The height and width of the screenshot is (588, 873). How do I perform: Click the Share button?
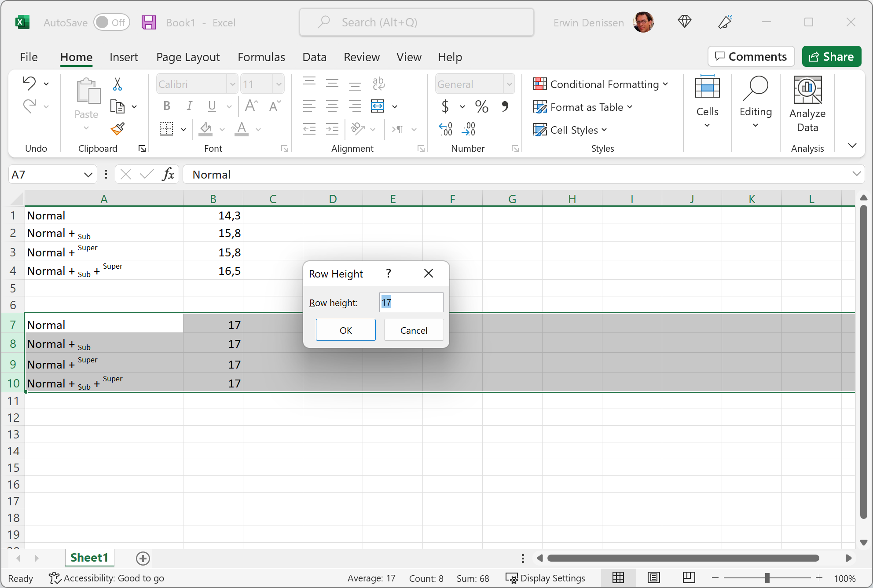point(832,56)
